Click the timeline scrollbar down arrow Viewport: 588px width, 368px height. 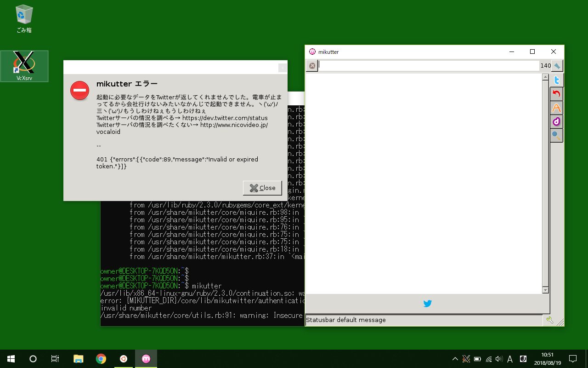click(x=545, y=290)
